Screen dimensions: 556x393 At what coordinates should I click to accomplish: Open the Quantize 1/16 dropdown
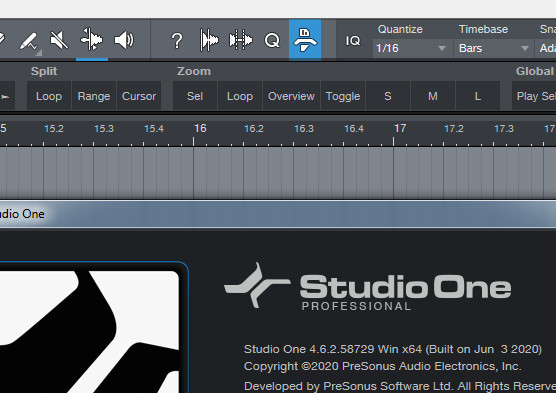(x=412, y=48)
